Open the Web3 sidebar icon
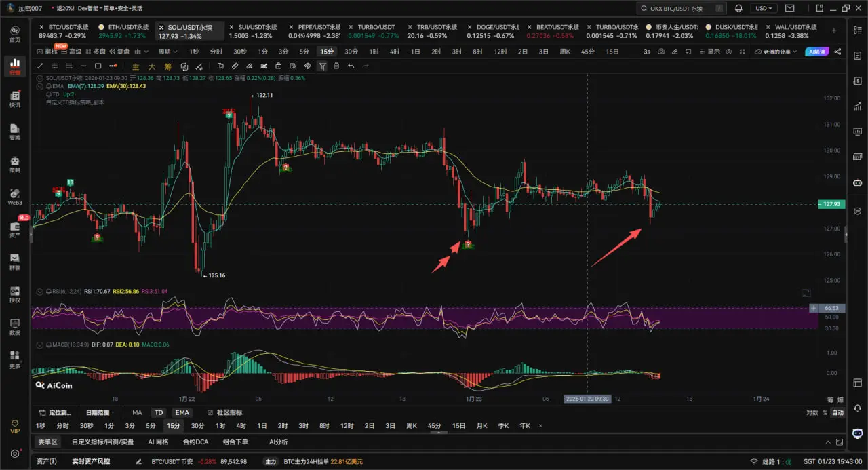 15,197
